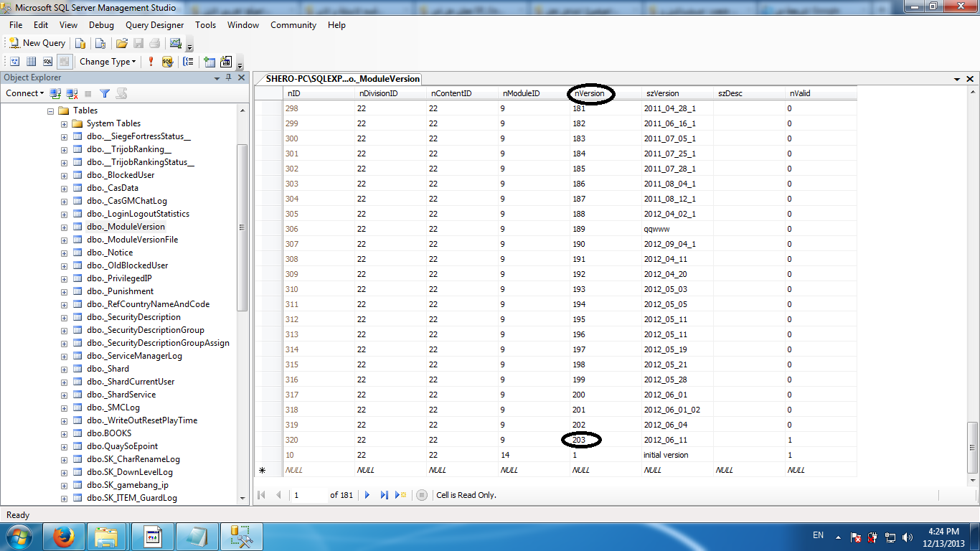Image resolution: width=980 pixels, height=551 pixels.
Task: Click the current record number field
Action: (308, 495)
